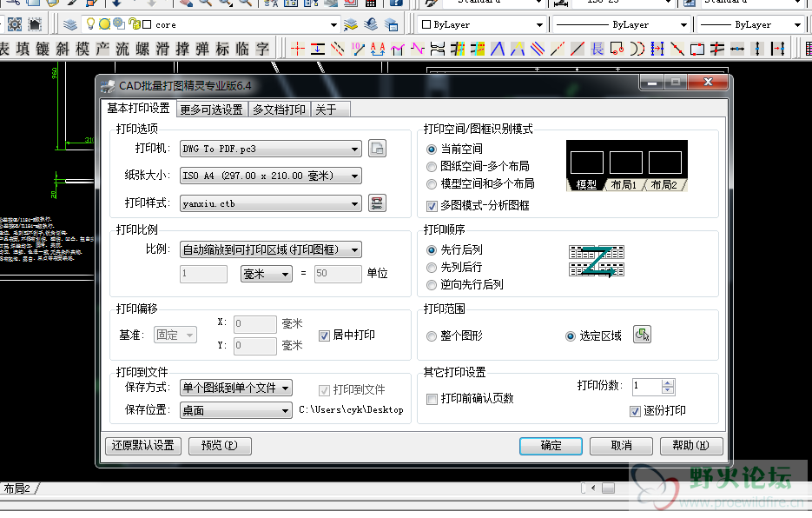Viewport: 812px width, 518px height.
Task: Open the 比例 scale dropdown
Action: [270, 249]
